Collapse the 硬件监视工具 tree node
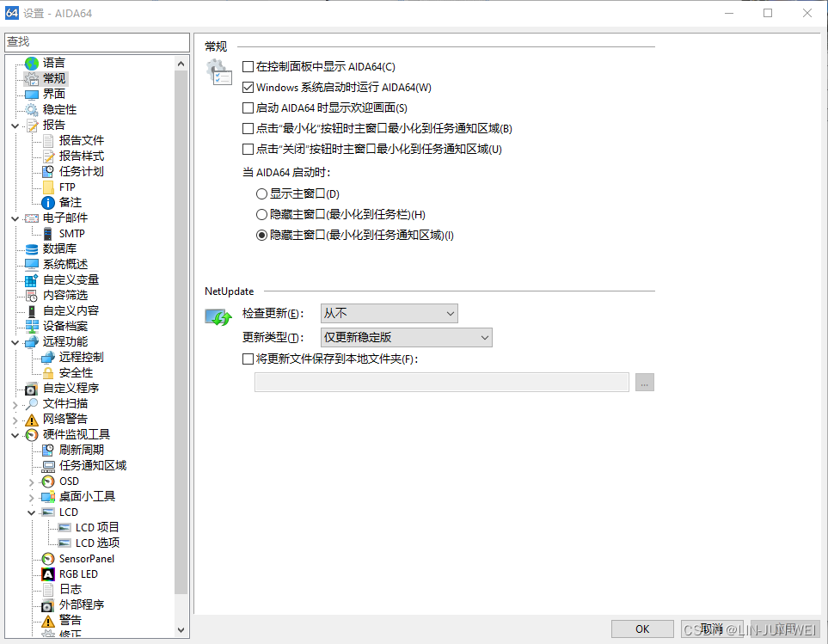Viewport: 828px width, 644px height. [x=15, y=435]
